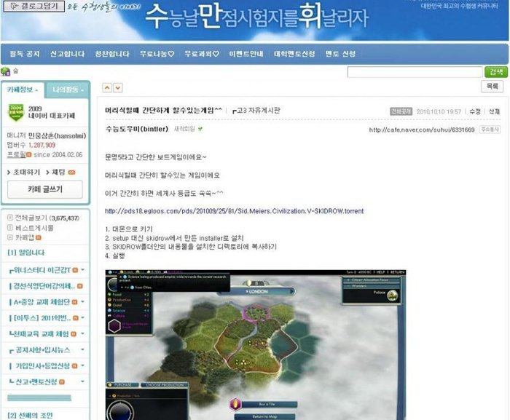Expand the [이투스] 2011학번 arrow
Viewport: 510px width, 420px height.
[82, 317]
